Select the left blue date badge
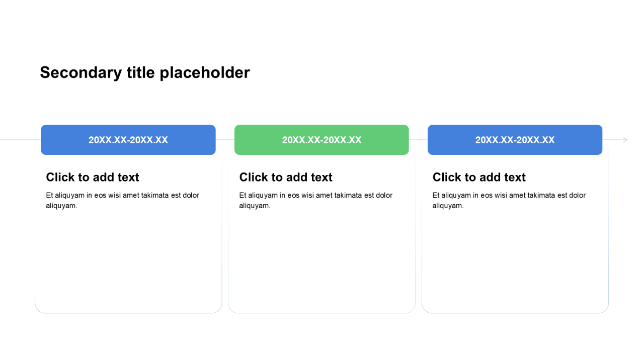Viewport: 644px width, 362px height. pyautogui.click(x=128, y=140)
